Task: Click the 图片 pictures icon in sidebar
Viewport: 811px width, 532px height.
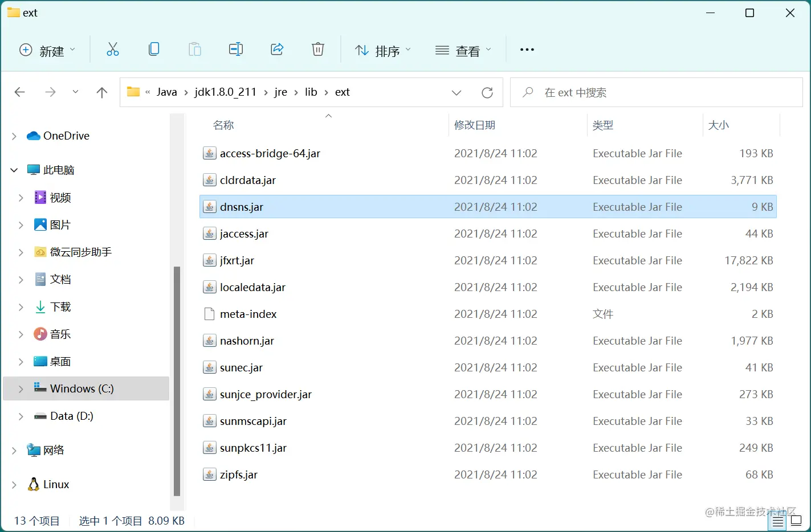Action: coord(40,224)
